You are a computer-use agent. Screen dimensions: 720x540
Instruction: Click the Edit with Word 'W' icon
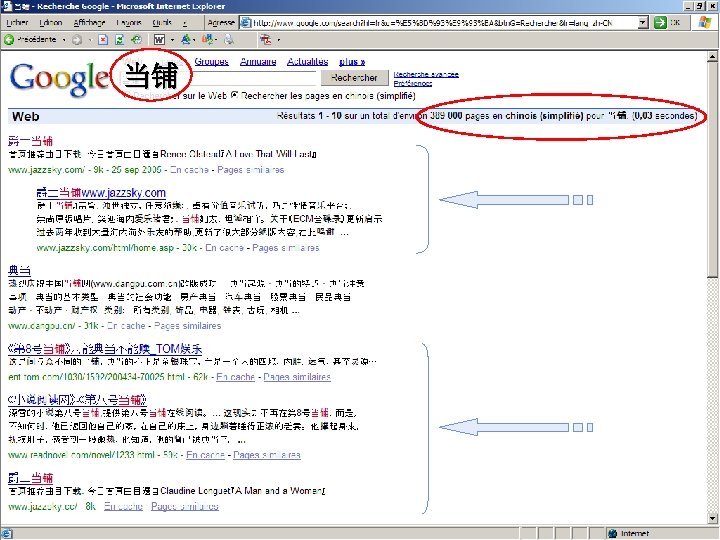[x=159, y=40]
